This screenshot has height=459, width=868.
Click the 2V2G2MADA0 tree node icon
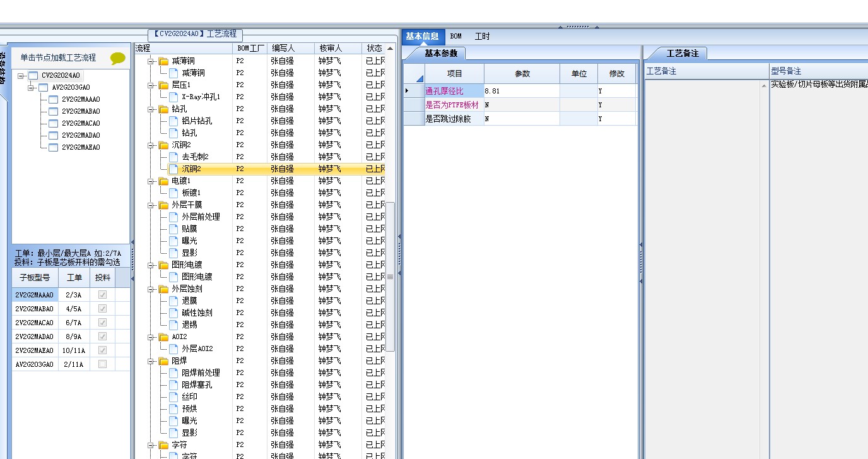pos(54,136)
